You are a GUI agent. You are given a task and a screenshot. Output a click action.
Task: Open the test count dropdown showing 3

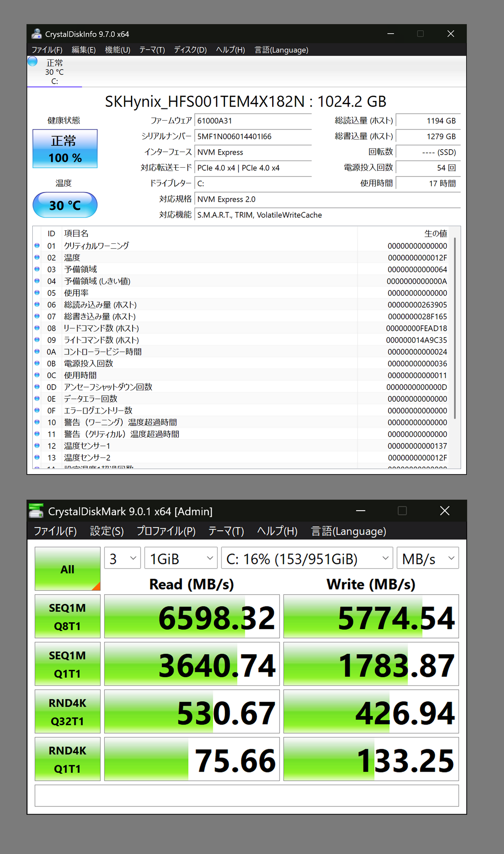click(x=122, y=558)
